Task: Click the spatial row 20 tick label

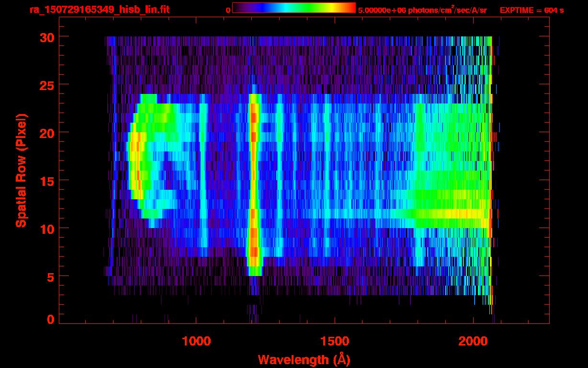Action: (46, 133)
